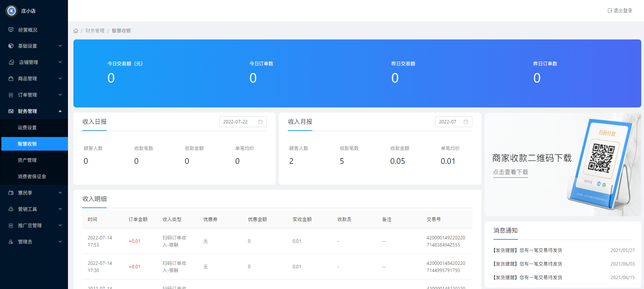Click the 收入类型 column header
This screenshot has height=289, width=644.
172,219
